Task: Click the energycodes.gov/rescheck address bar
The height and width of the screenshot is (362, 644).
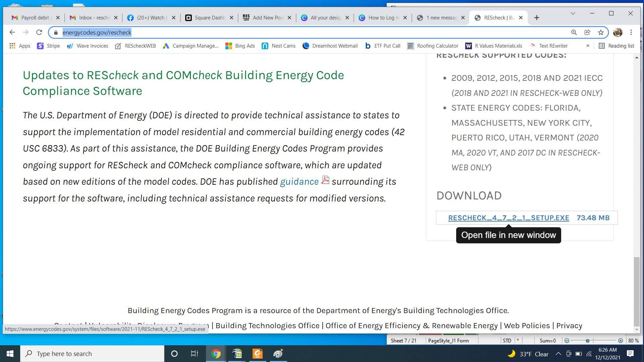Action: pyautogui.click(x=97, y=32)
